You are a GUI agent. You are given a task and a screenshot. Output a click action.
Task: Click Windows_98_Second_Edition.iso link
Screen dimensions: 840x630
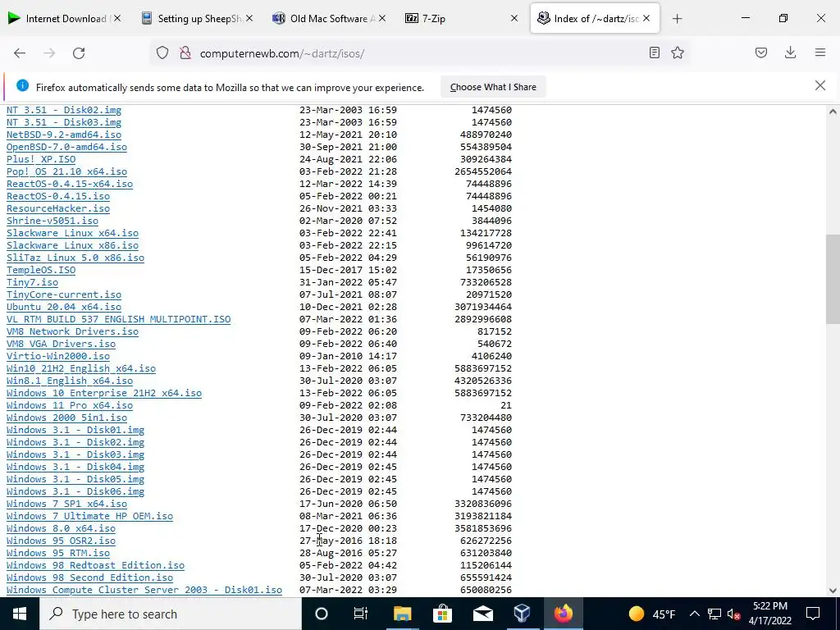tap(89, 578)
